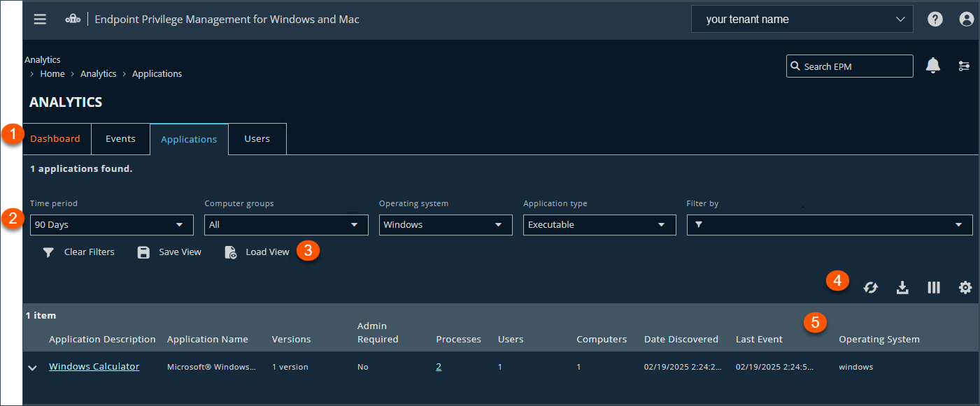Open grid settings gear icon

965,287
